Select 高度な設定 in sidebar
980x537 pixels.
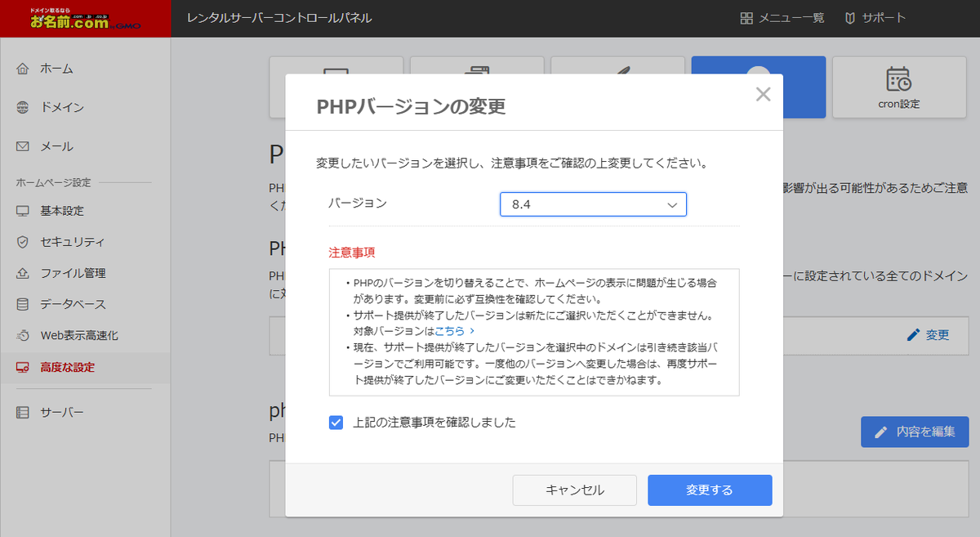point(85,368)
